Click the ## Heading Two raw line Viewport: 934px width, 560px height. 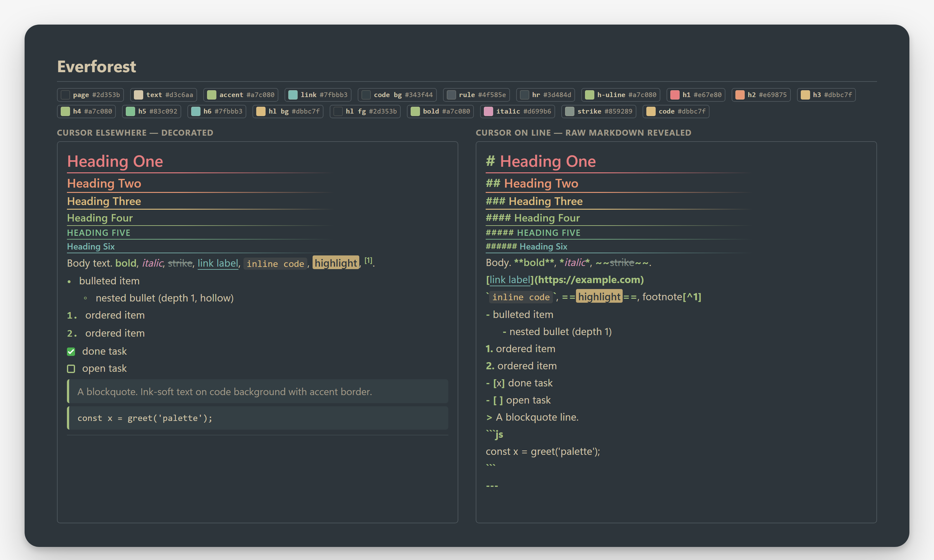[x=532, y=183]
